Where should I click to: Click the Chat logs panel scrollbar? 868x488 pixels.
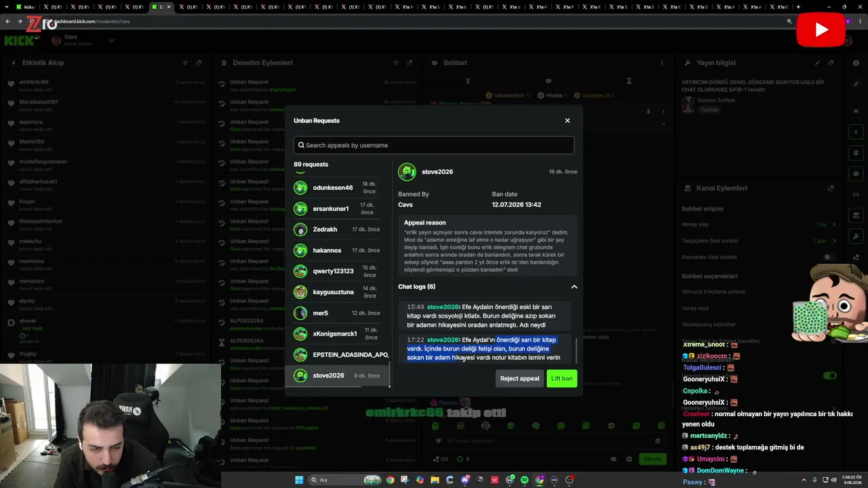coord(576,350)
